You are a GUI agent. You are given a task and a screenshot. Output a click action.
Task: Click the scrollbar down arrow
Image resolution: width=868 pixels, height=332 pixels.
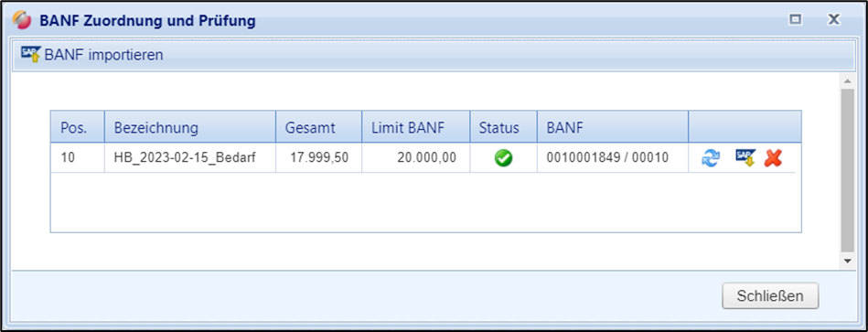pos(847,260)
